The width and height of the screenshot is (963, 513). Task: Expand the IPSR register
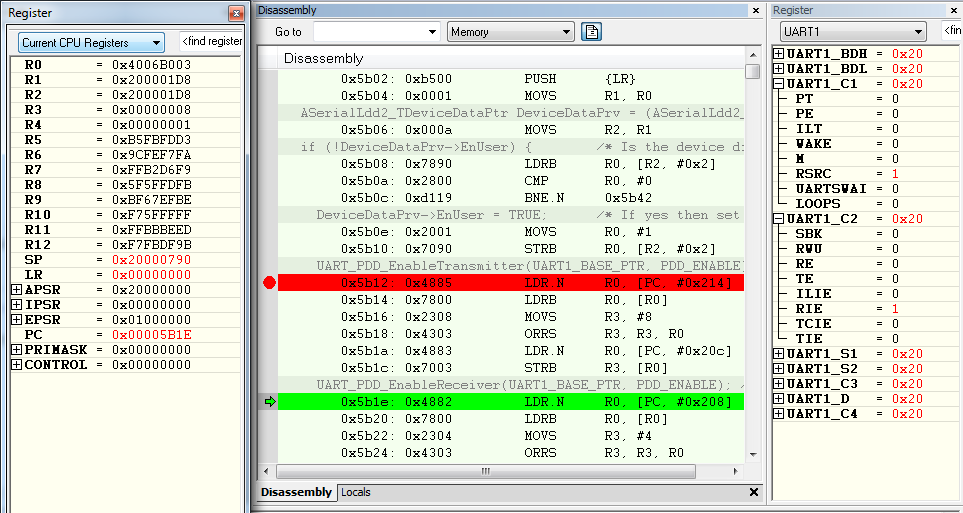click(x=17, y=305)
